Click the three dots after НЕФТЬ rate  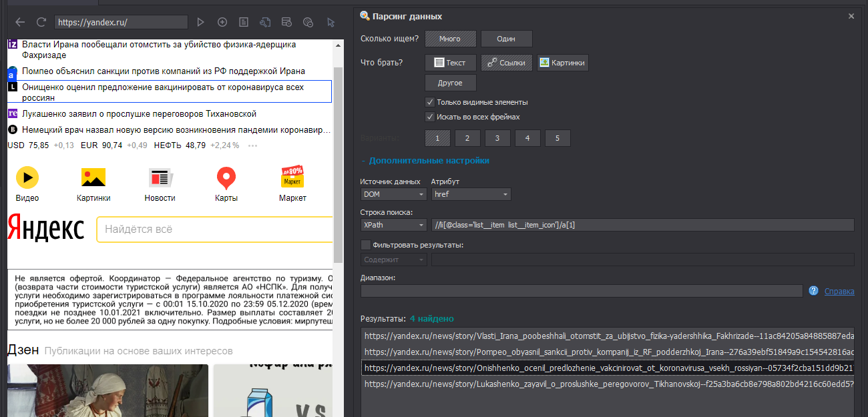252,145
